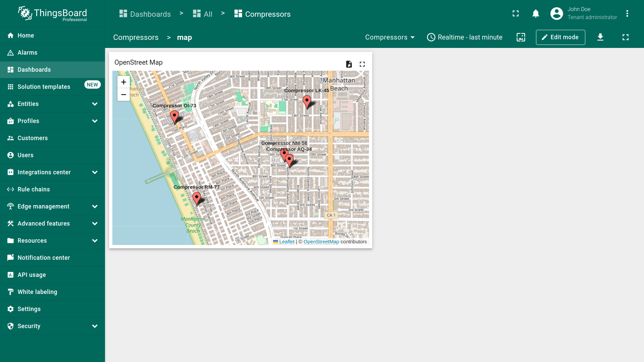Viewport: 644px width, 362px height.
Task: Click the Edit mode button
Action: [560, 37]
